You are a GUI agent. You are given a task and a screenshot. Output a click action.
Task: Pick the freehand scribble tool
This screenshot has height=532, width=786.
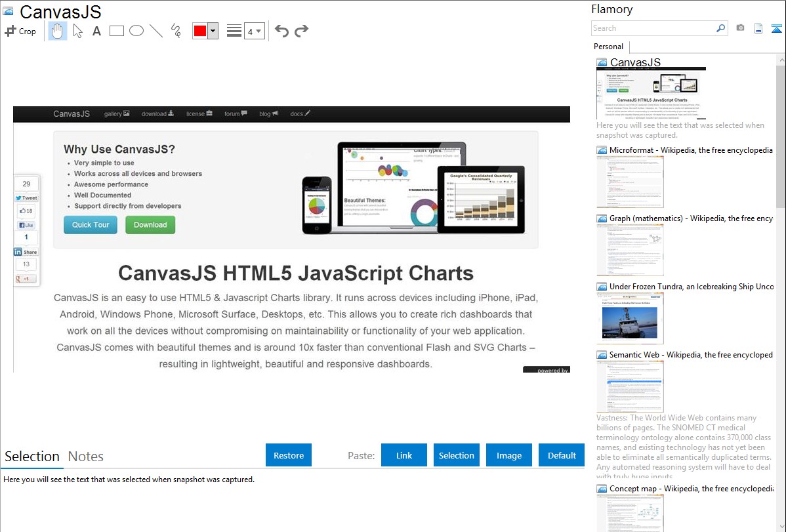(x=176, y=31)
